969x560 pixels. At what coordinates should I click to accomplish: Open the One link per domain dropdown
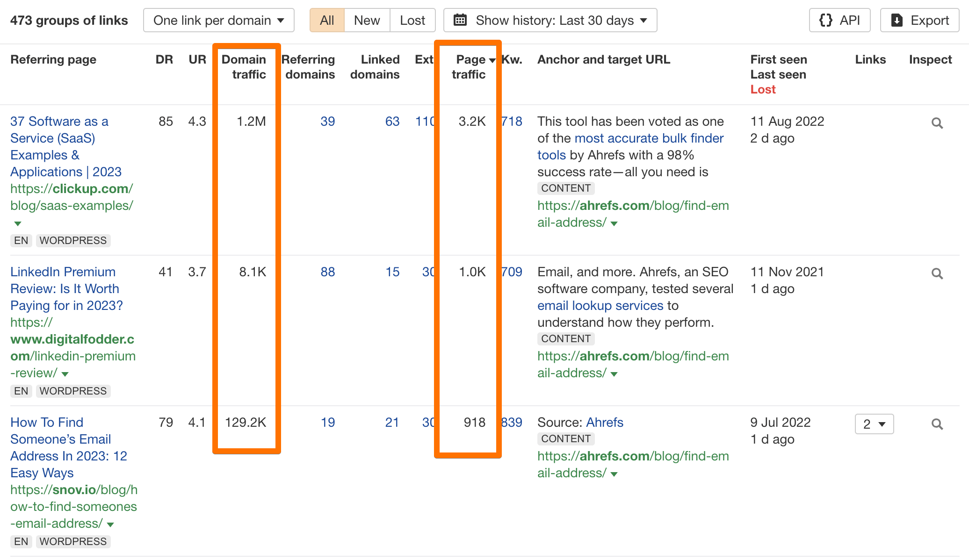click(x=218, y=20)
